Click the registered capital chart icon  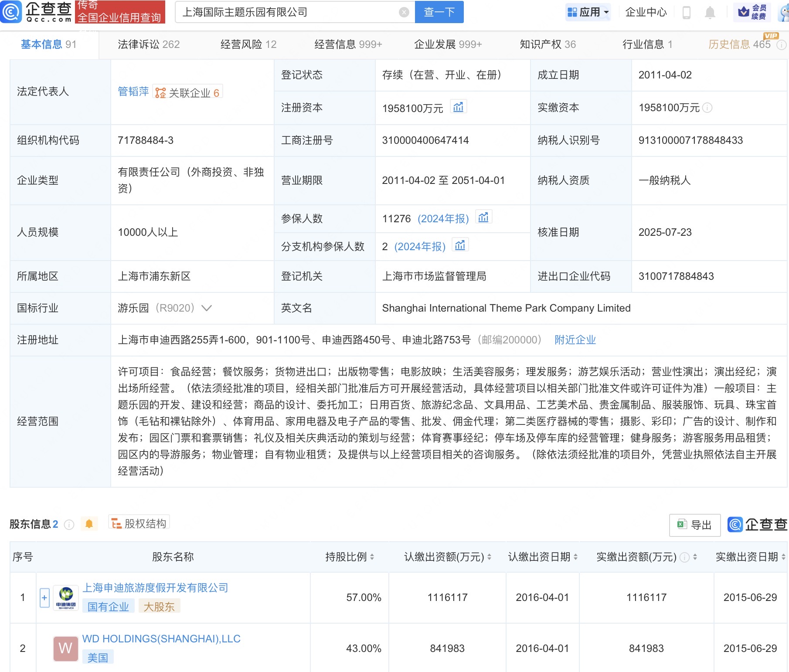point(458,107)
